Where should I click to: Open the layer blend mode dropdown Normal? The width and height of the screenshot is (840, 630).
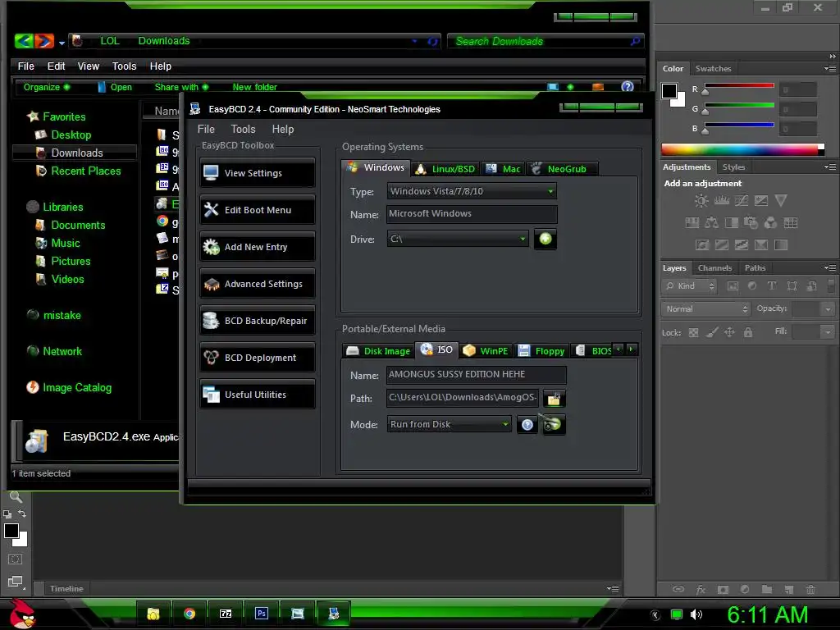coord(705,309)
